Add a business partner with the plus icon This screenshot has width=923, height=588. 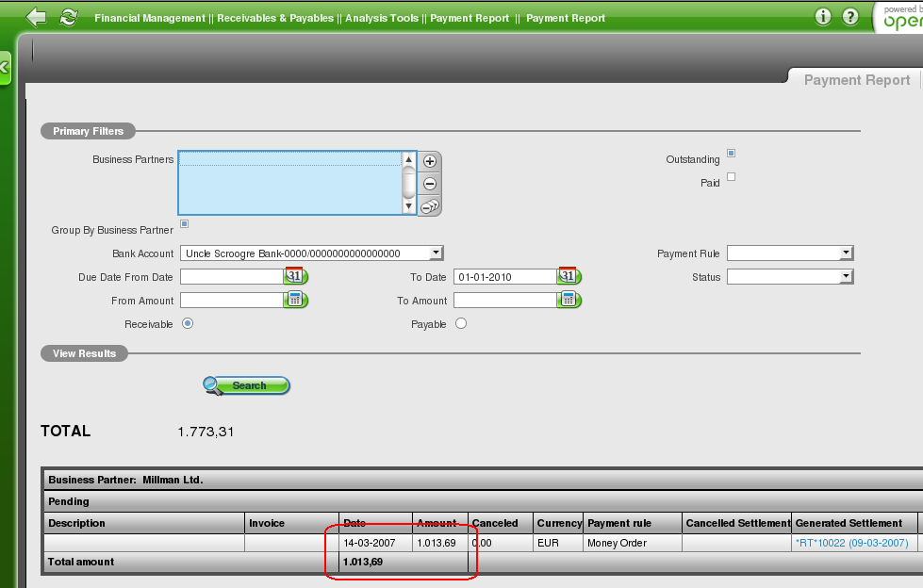tap(430, 161)
